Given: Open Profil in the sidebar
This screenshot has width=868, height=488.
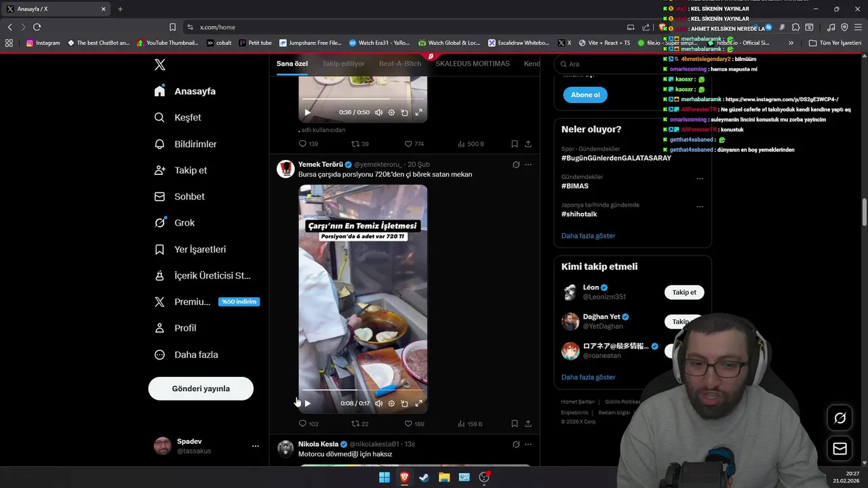Looking at the screenshot, I should coord(176,328).
